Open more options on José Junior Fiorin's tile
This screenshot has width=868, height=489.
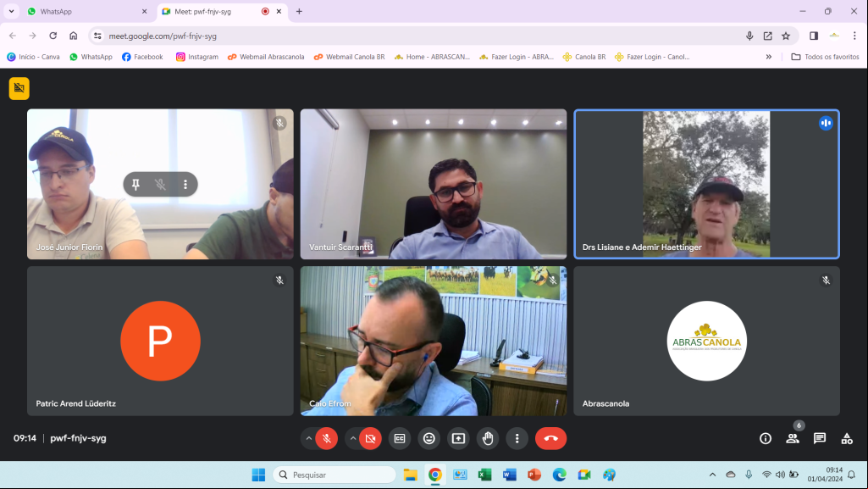(185, 185)
